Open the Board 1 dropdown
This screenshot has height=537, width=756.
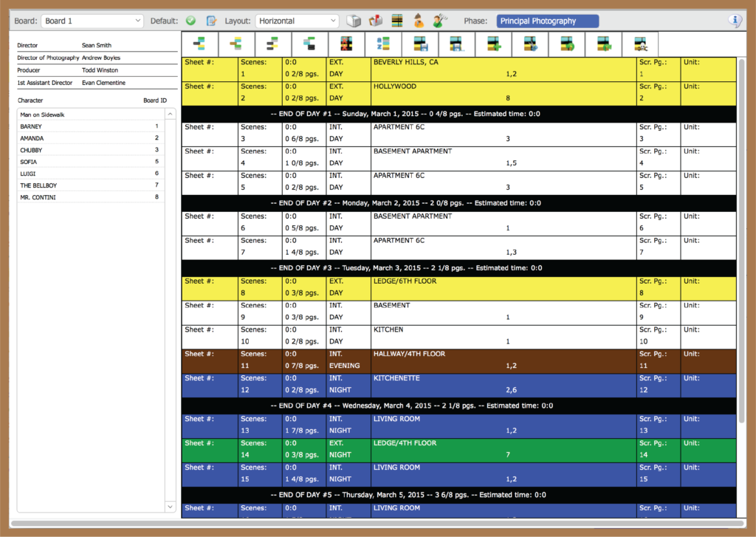pyautogui.click(x=92, y=21)
